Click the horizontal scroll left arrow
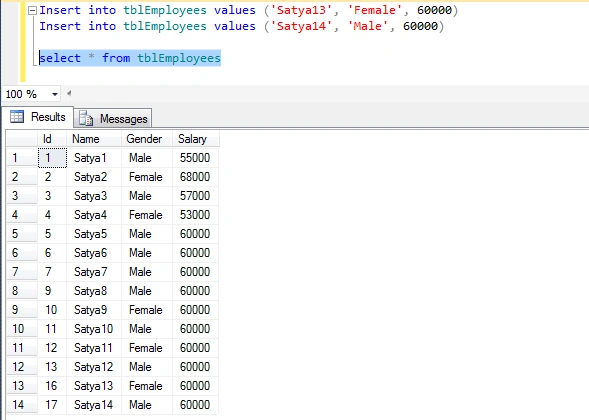This screenshot has height=420, width=589. pos(69,94)
